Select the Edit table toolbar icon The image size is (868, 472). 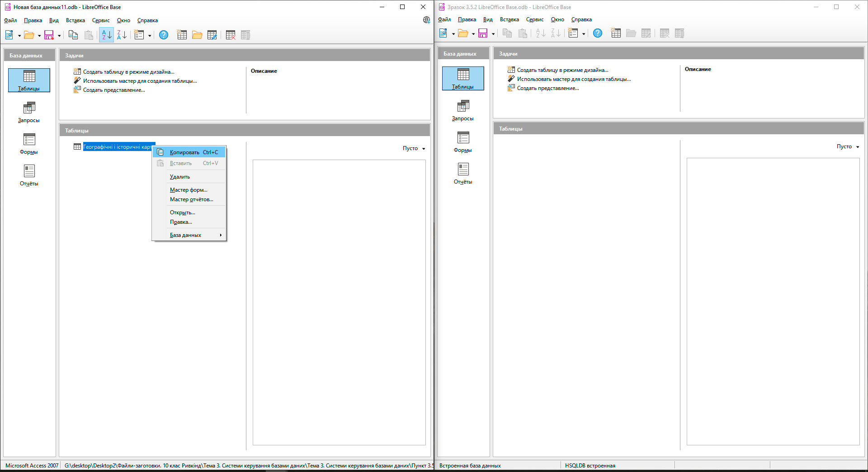pos(212,35)
